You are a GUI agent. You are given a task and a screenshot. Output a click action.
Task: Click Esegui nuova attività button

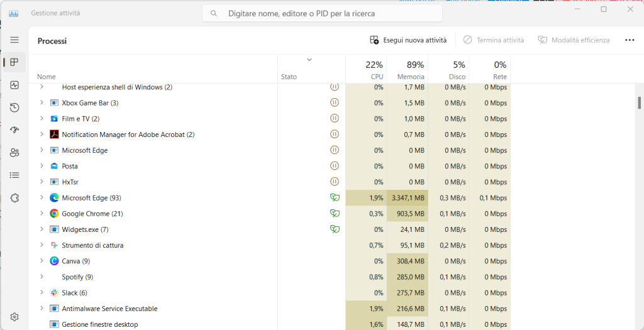coord(408,40)
